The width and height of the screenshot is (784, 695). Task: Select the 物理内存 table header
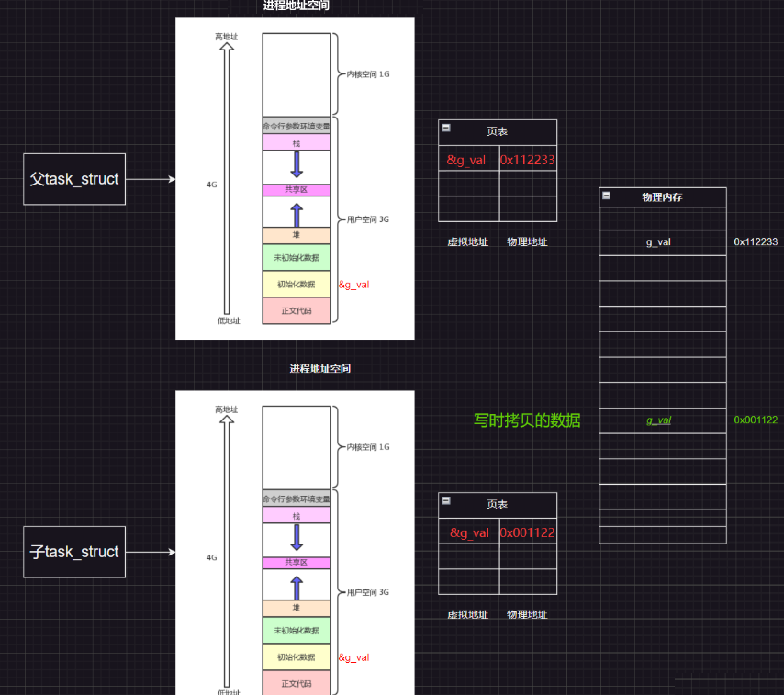[663, 197]
